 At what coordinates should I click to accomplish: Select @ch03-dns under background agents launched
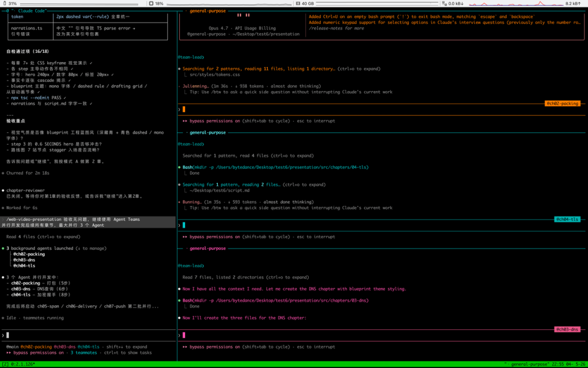[x=24, y=260]
